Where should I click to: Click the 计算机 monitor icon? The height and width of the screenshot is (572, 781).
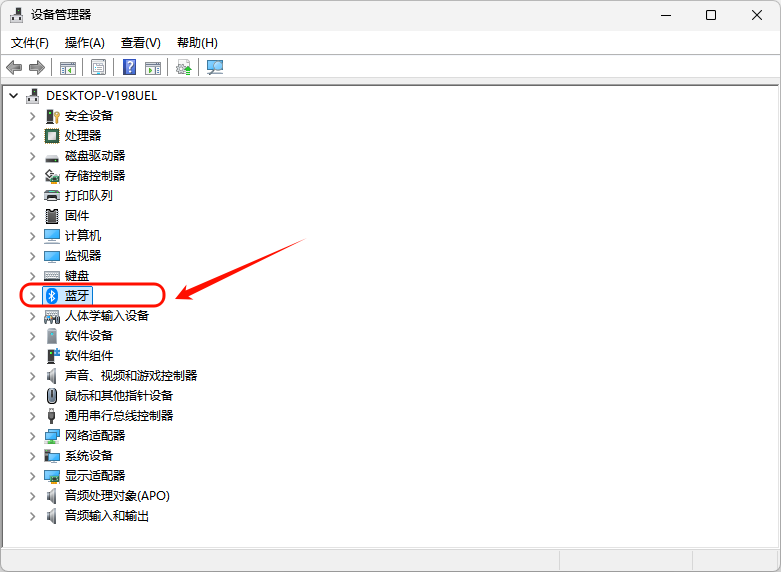click(x=52, y=236)
